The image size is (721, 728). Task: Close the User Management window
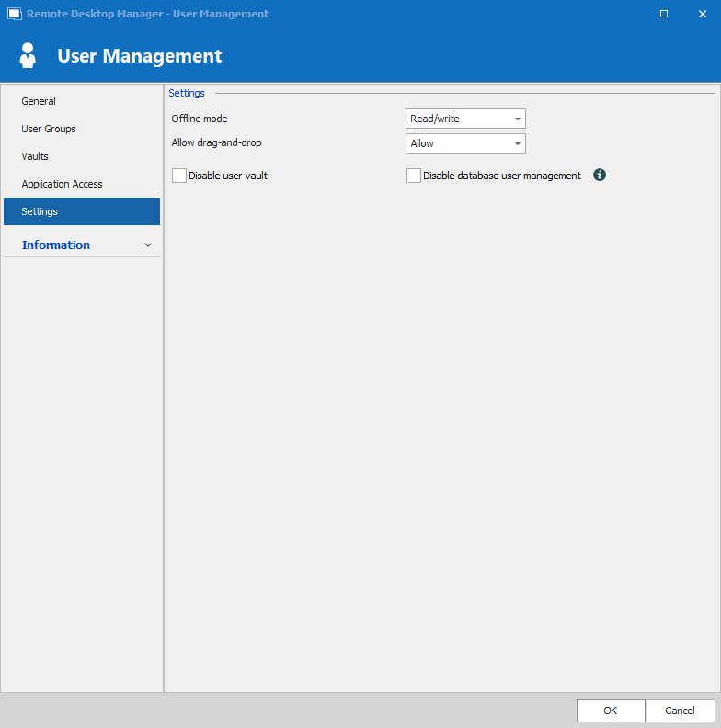[x=703, y=14]
